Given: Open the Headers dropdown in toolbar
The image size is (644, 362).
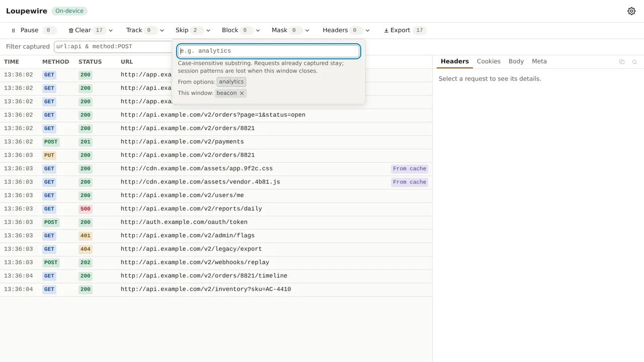Looking at the screenshot, I should pyautogui.click(x=367, y=30).
